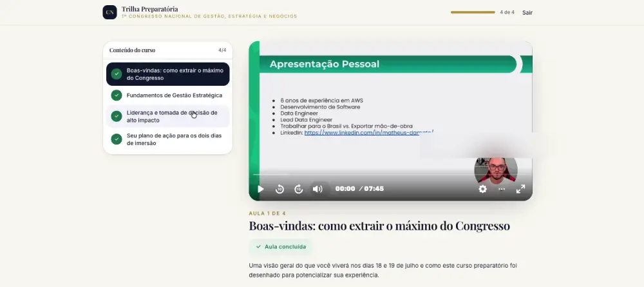This screenshot has height=287, width=644.
Task: Click the 4 de 4 progress text
Action: pyautogui.click(x=507, y=12)
